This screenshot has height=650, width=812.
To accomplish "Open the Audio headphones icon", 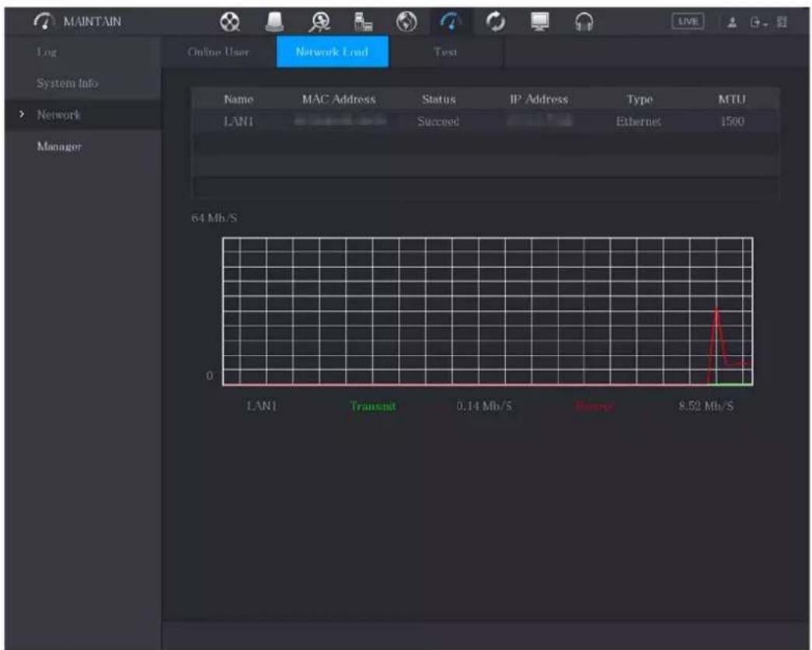I will pyautogui.click(x=584, y=22).
